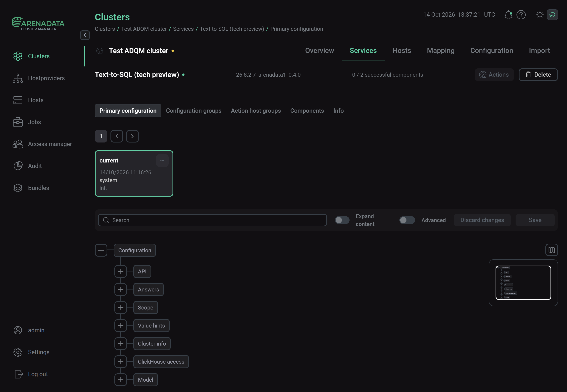This screenshot has width=567, height=392.
Task: Collapse the sidebar with the arrow button
Action: [85, 35]
